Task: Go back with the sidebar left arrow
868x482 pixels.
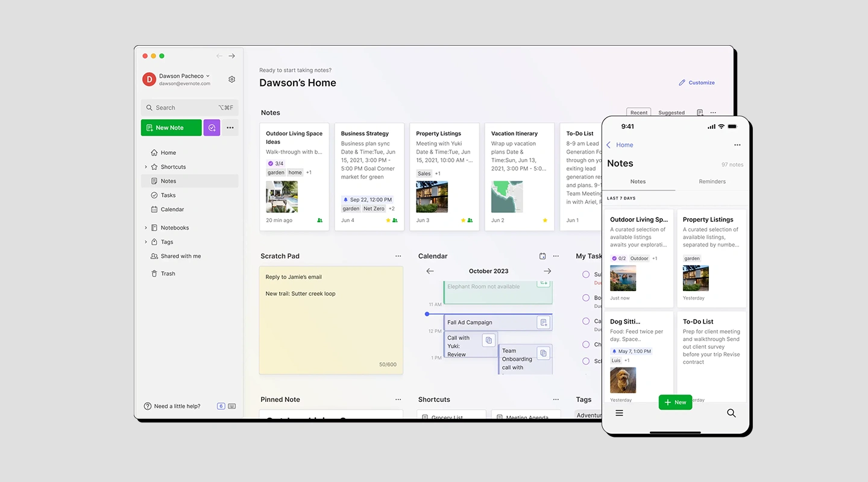Action: [219, 56]
